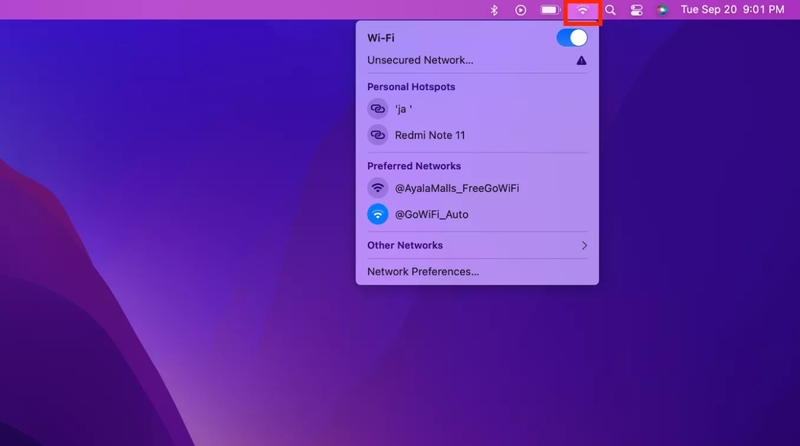This screenshot has width=800, height=446.
Task: Click hotspot link icon for Redmi Note 11
Action: [378, 135]
